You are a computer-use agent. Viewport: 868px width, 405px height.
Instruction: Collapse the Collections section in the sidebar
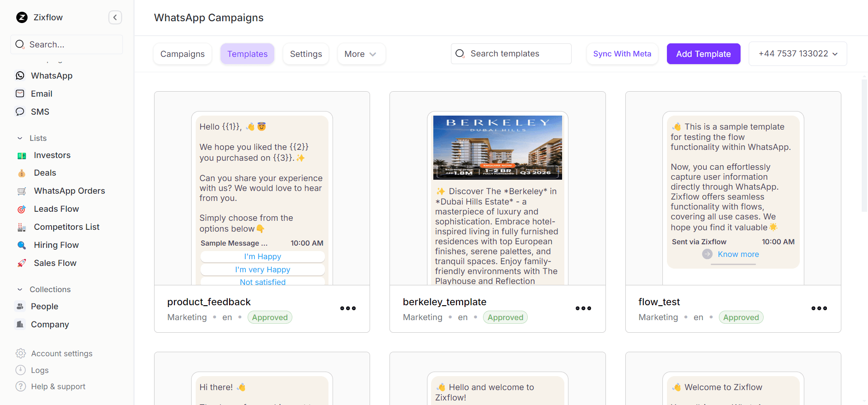(x=20, y=289)
